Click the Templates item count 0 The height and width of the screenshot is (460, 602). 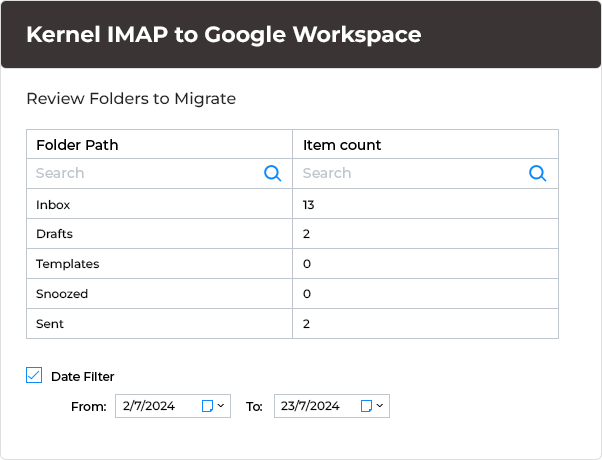point(307,264)
